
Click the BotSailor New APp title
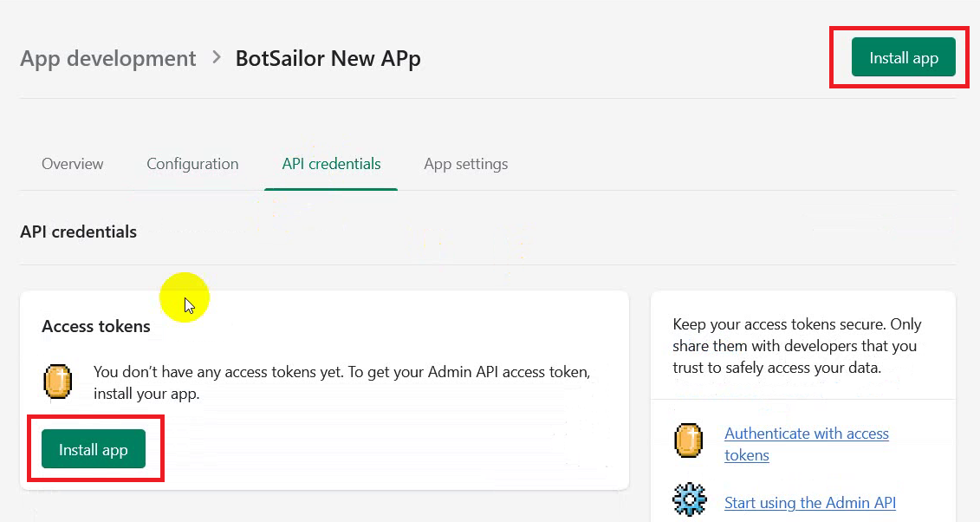(328, 58)
